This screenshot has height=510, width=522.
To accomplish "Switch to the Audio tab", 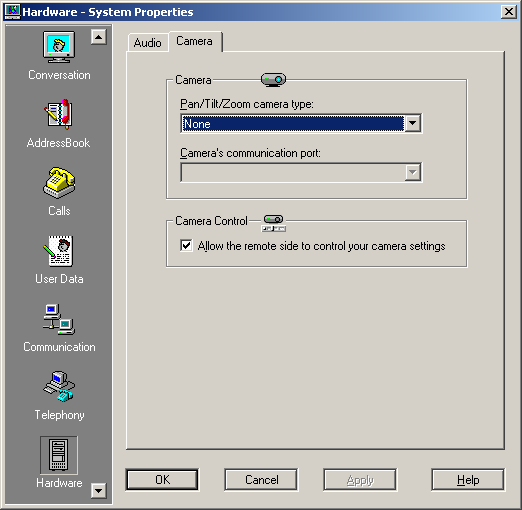I will coord(148,43).
